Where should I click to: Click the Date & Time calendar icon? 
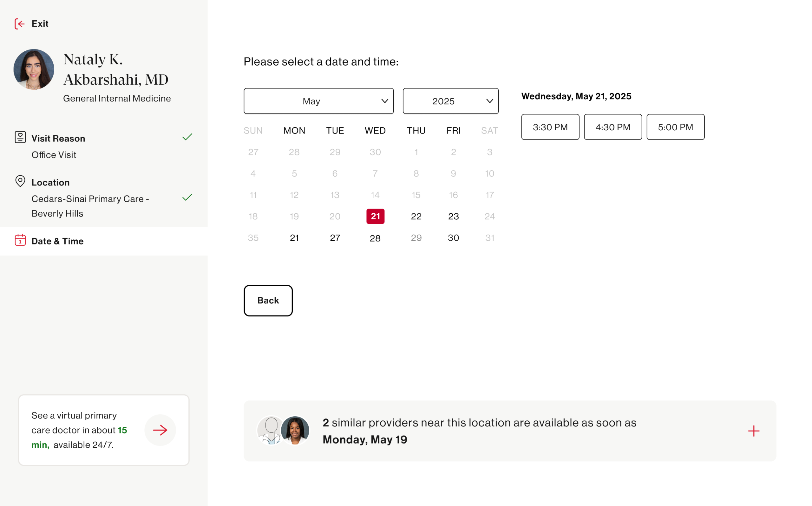(20, 240)
